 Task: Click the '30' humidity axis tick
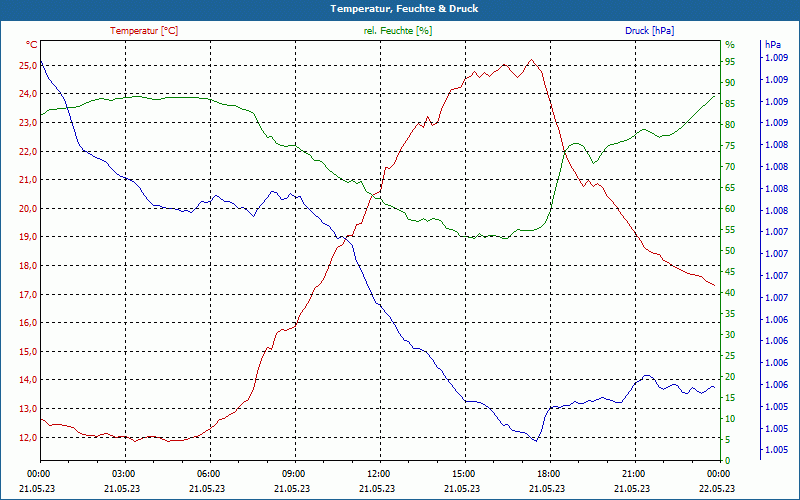pos(730,335)
